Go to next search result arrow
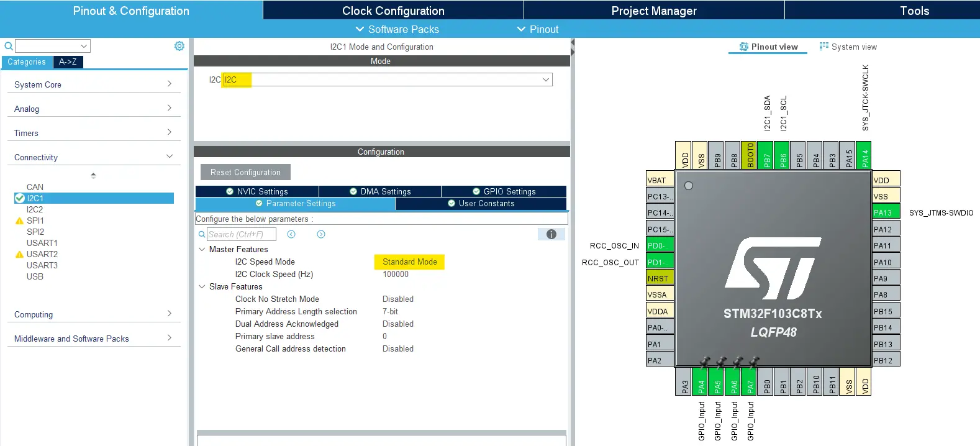Viewport: 980px width, 446px height. (321, 234)
